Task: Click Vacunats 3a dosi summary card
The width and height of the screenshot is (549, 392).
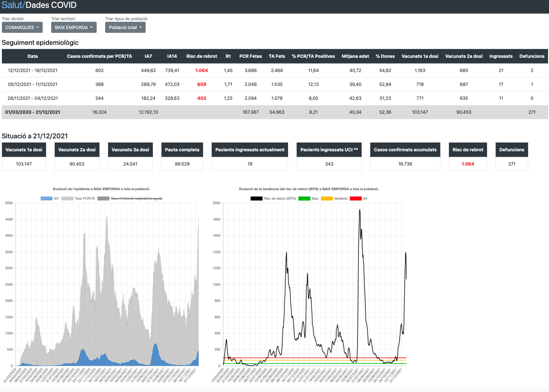Action: (x=130, y=157)
